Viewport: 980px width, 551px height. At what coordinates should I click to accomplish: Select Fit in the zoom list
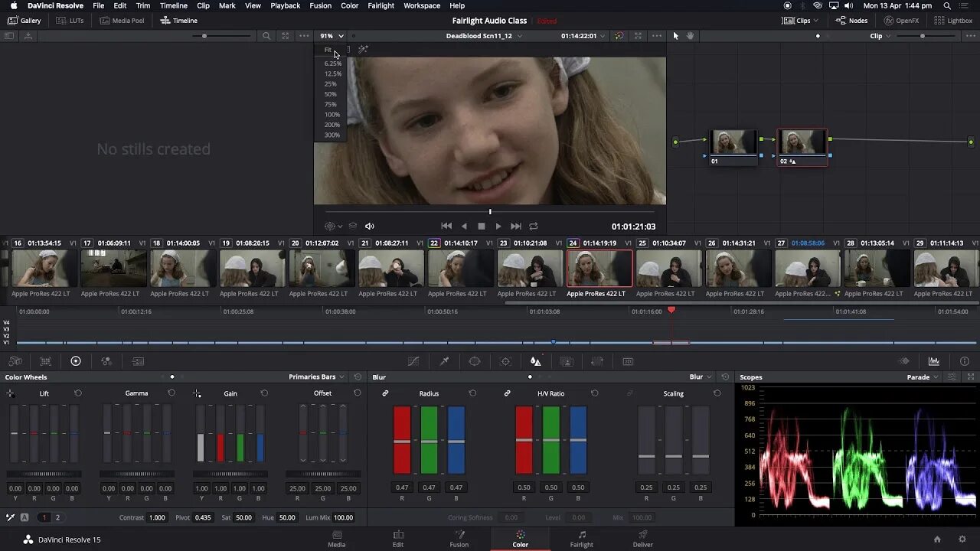tap(328, 50)
